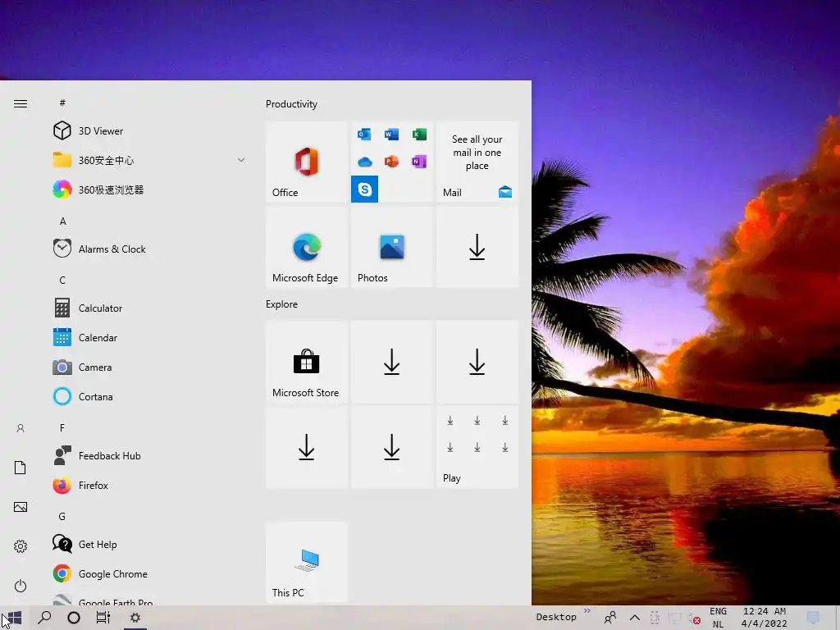The image size is (840, 630).
Task: Open PowerPoint icon in tile folder
Action: [x=391, y=162]
